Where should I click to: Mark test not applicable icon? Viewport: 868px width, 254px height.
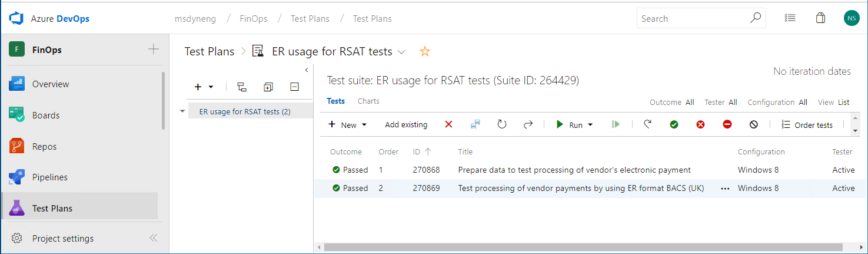click(754, 124)
